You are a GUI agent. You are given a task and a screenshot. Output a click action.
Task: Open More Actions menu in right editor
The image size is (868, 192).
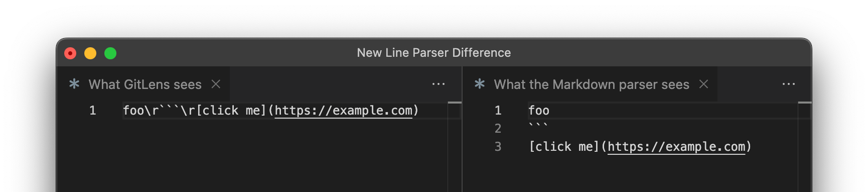789,84
